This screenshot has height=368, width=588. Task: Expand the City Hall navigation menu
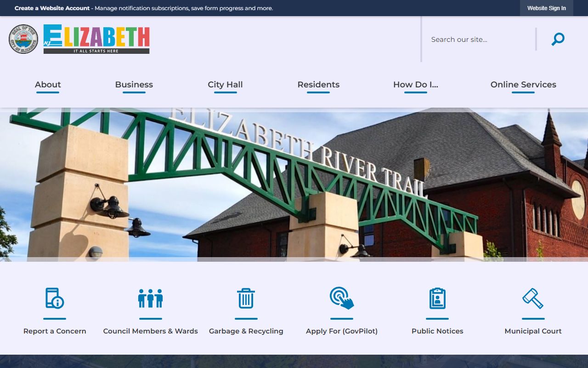pyautogui.click(x=225, y=85)
